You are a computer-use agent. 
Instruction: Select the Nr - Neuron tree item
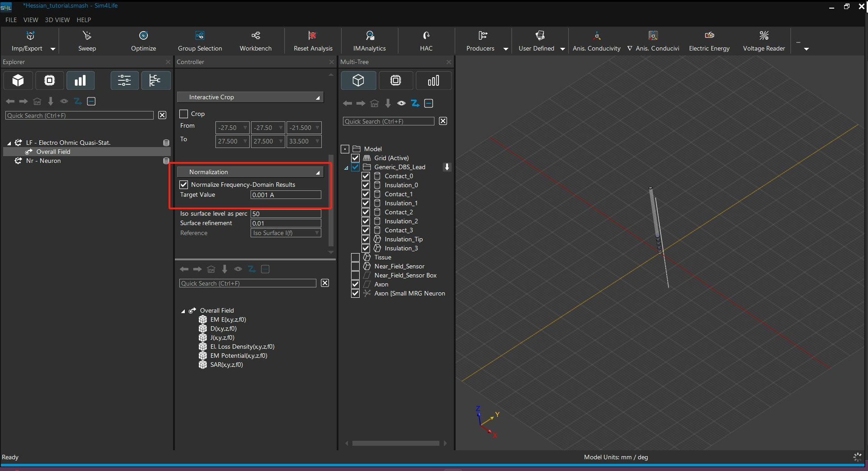[x=43, y=161]
